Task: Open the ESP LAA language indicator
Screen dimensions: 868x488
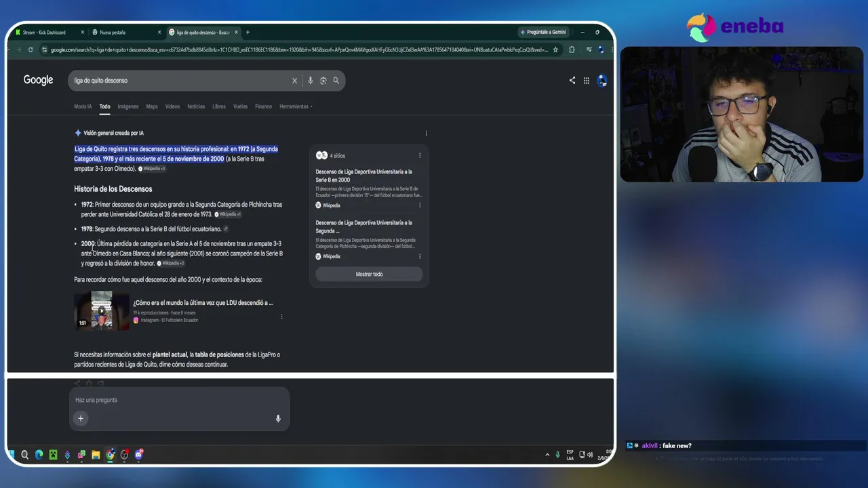Action: click(570, 455)
